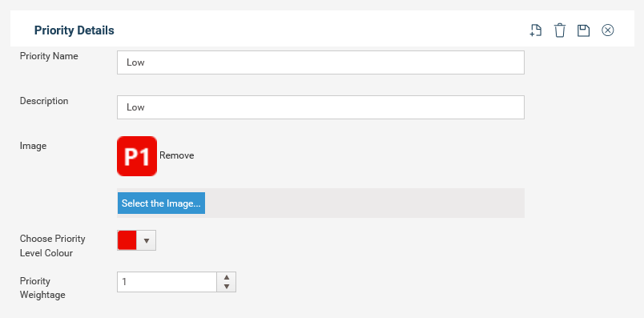644x318 pixels.
Task: Click the Priority Weightage number field
Action: tap(167, 282)
